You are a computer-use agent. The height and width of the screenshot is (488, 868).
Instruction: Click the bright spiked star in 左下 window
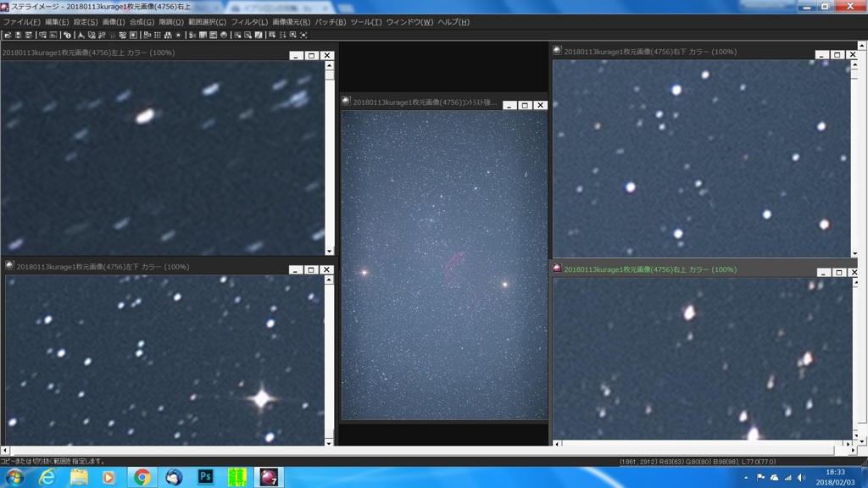tap(261, 398)
